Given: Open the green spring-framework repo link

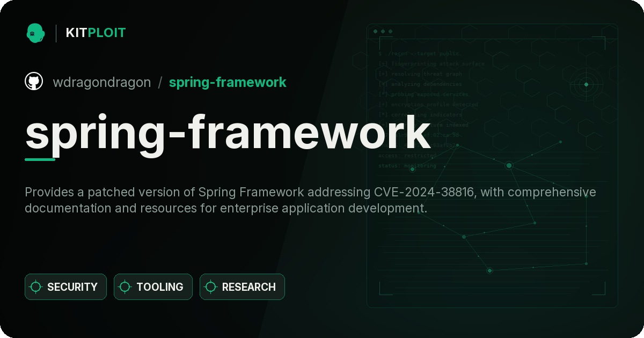Looking at the screenshot, I should tap(228, 83).
